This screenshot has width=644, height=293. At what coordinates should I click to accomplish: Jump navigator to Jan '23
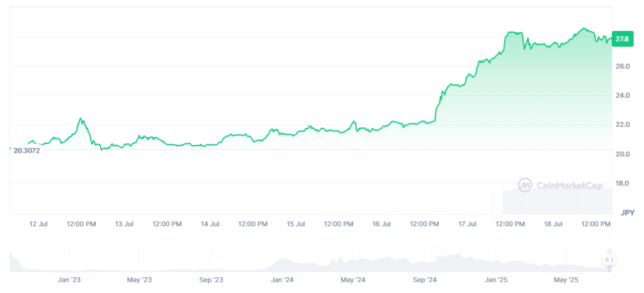click(69, 279)
